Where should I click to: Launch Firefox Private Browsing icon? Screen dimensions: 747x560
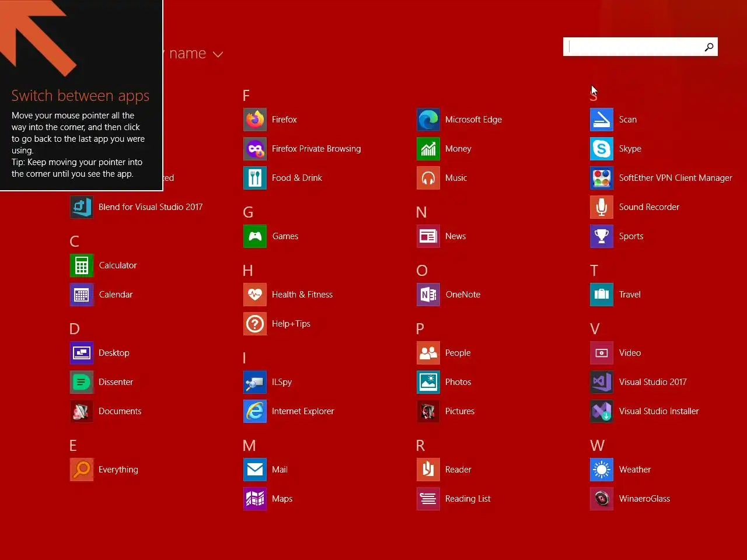point(255,149)
